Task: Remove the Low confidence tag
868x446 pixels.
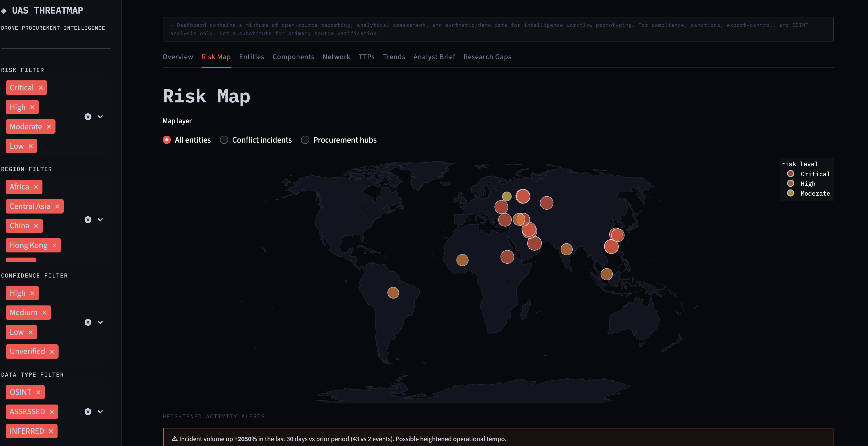Action: pyautogui.click(x=31, y=332)
